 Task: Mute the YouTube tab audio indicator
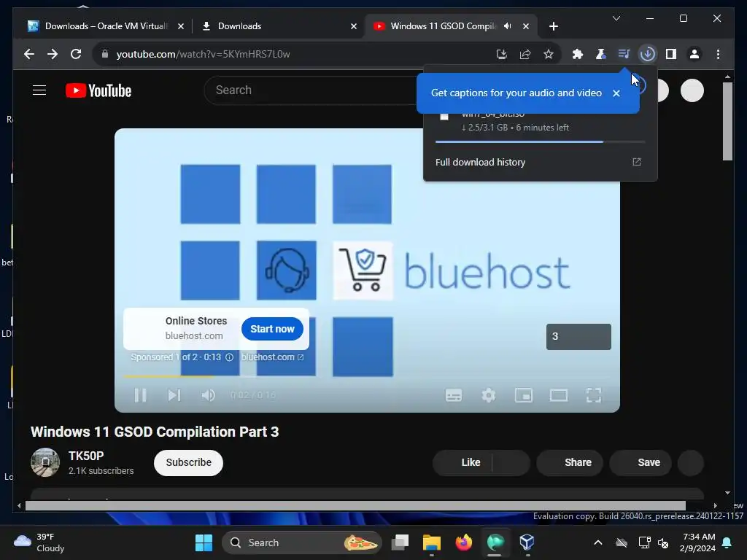[x=508, y=26]
